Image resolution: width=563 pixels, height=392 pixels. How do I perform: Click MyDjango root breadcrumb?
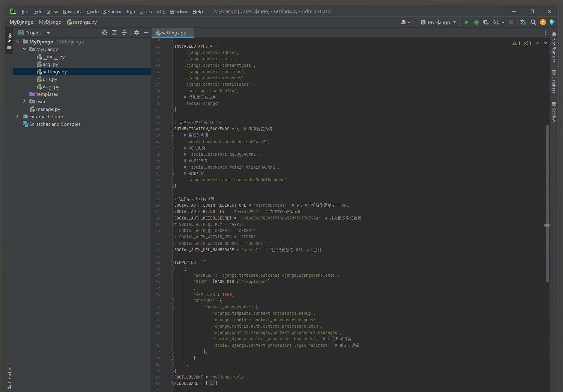[x=22, y=22]
